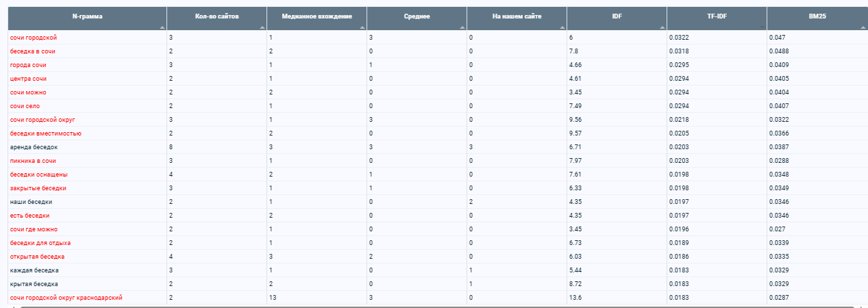This screenshot has width=868, height=308.
Task: Click sort arrow in Кол-во сайтов header
Action: (x=262, y=27)
